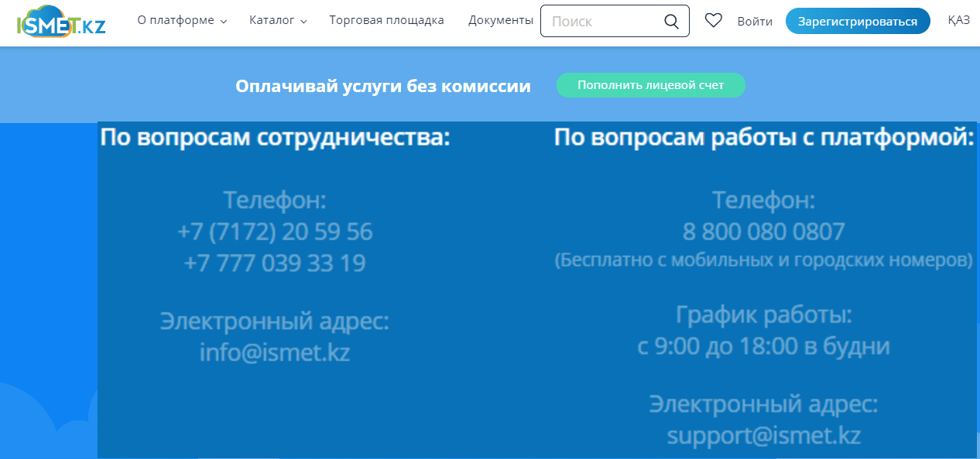Open the info@ismet.kz email address
Image resolution: width=980 pixels, height=459 pixels.
click(x=275, y=353)
